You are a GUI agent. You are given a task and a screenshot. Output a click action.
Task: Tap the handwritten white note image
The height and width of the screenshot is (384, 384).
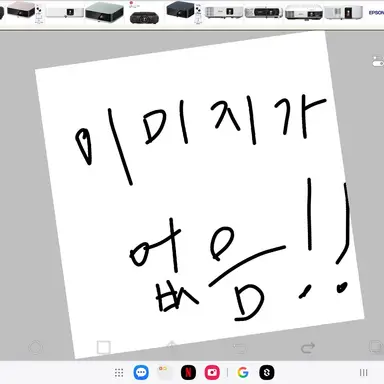(199, 195)
